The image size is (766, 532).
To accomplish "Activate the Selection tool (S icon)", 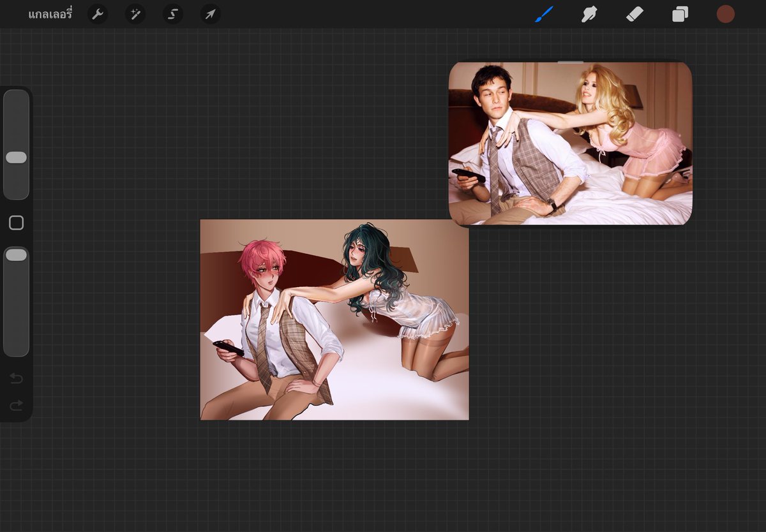I will (x=172, y=14).
